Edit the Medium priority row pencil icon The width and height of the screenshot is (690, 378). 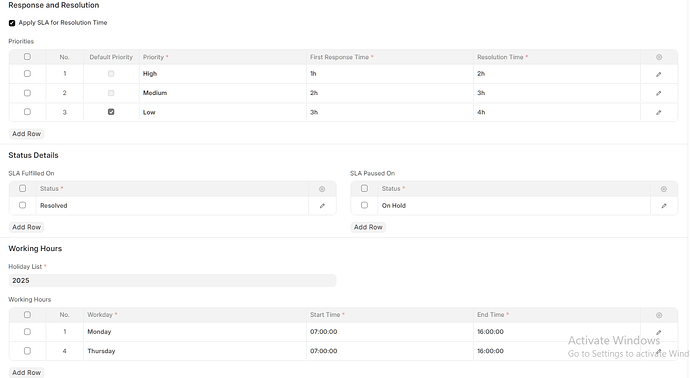point(658,93)
